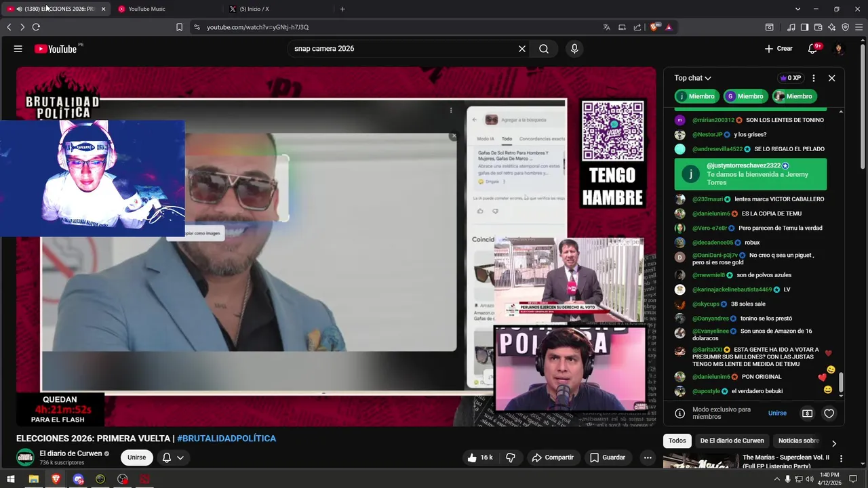Image resolution: width=868 pixels, height=488 pixels.
Task: Open chat options three-dot menu
Action: coord(814,78)
